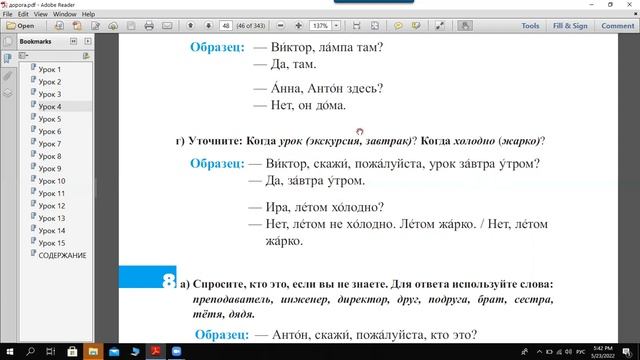Select bookmark Урок 9
The image size is (640, 360).
50,169
